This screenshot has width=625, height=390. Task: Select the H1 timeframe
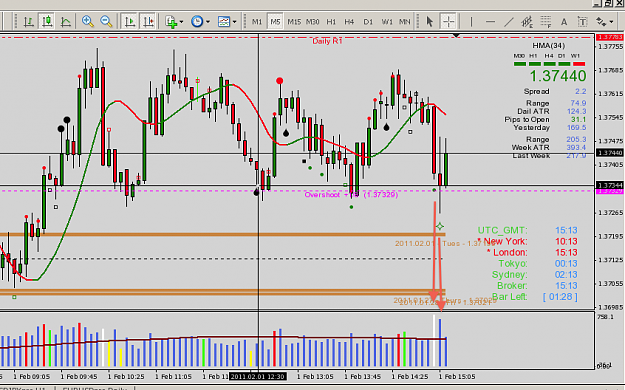click(331, 22)
